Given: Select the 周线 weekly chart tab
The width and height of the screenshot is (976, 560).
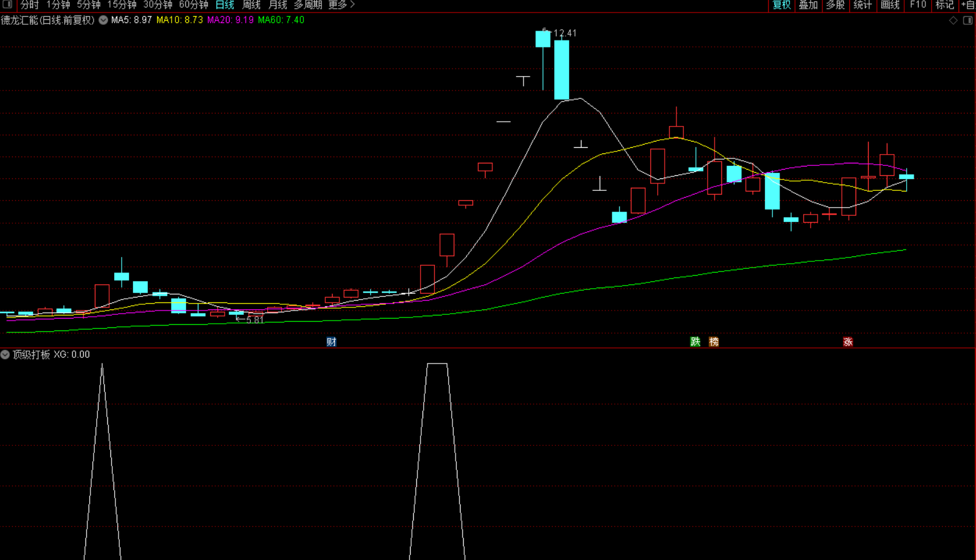Looking at the screenshot, I should [251, 5].
